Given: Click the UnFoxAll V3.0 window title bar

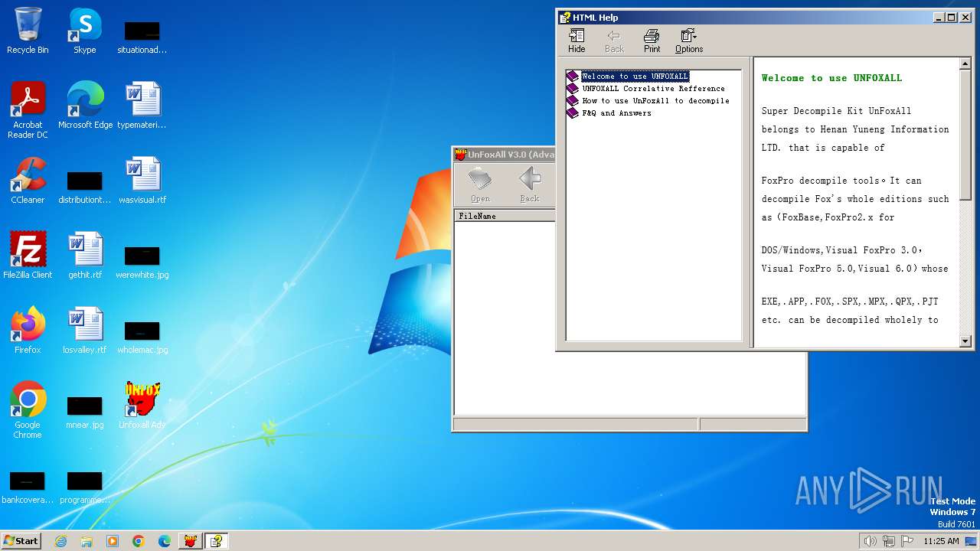Looking at the screenshot, I should 505,155.
